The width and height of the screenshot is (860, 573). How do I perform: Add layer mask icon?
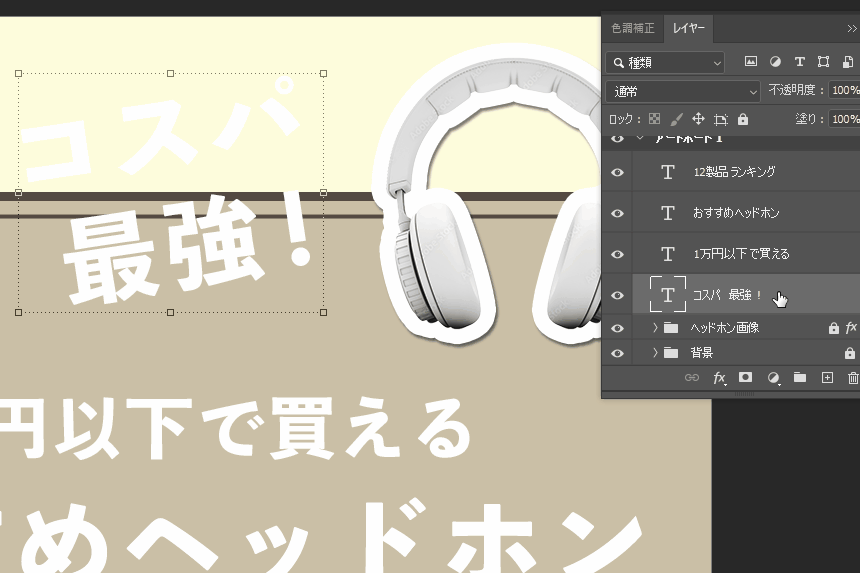[x=745, y=377]
